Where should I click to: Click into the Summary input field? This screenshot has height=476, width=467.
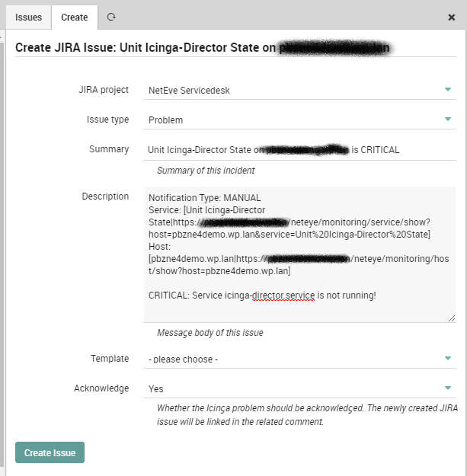(x=299, y=150)
